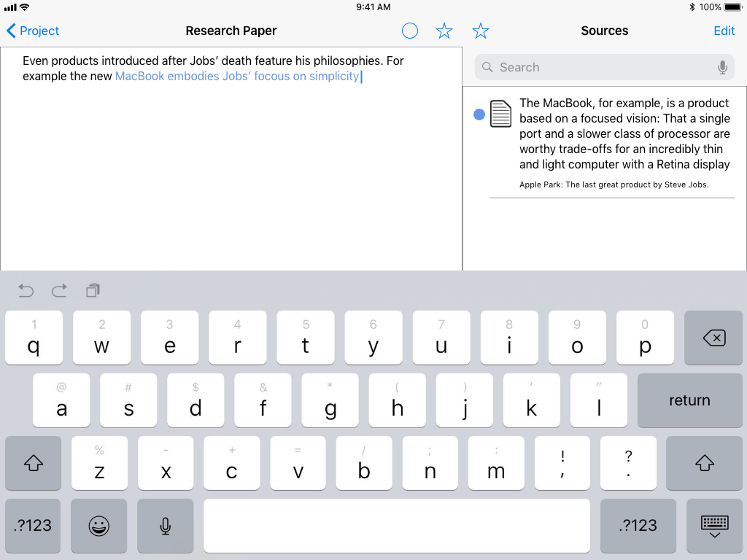Screen dimensions: 747x560
Task: Tap the x key
Action: [x=166, y=463]
